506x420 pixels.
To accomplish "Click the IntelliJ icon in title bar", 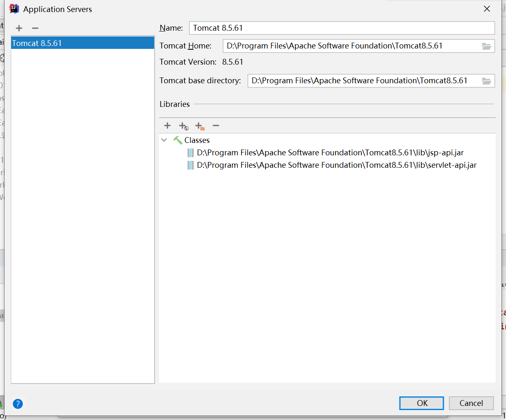I will (x=14, y=9).
